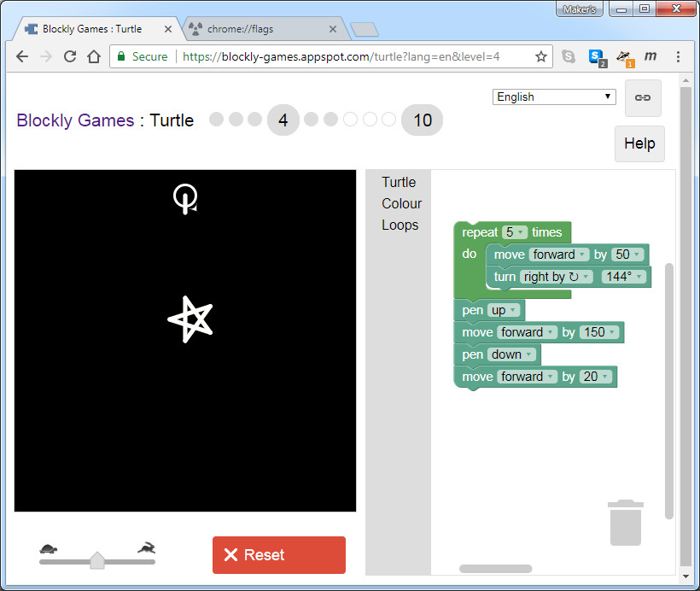Viewport: 700px width, 591px height.
Task: Go to level 6 dot
Action: click(x=331, y=120)
